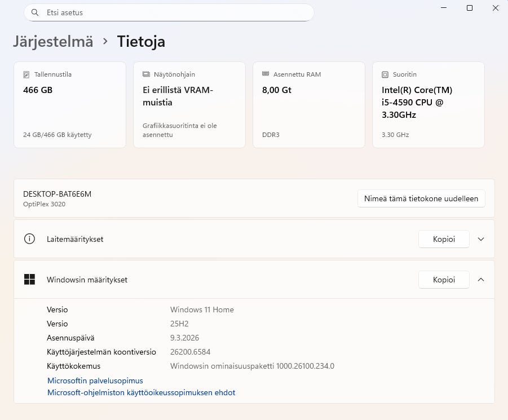Maximize the settings window
Screen dimensions: 508x420
470,8
